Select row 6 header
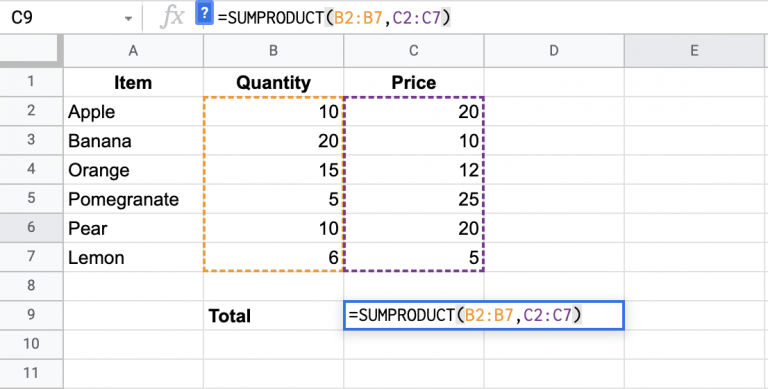This screenshot has height=389, width=768. [31, 228]
